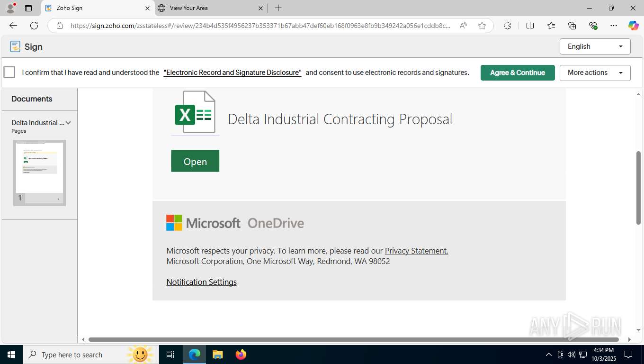Click the scroll up arrow
Viewport: 644px width, 364px height.
coord(638,94)
